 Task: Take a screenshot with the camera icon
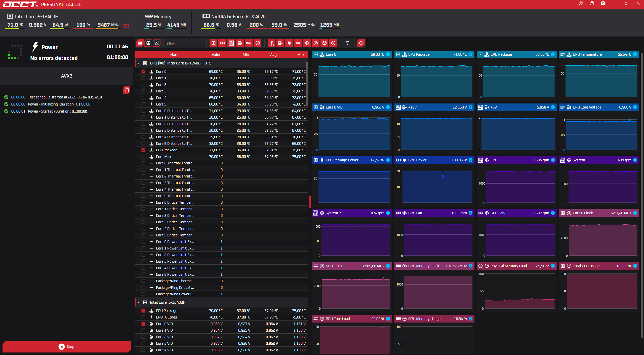click(603, 3)
